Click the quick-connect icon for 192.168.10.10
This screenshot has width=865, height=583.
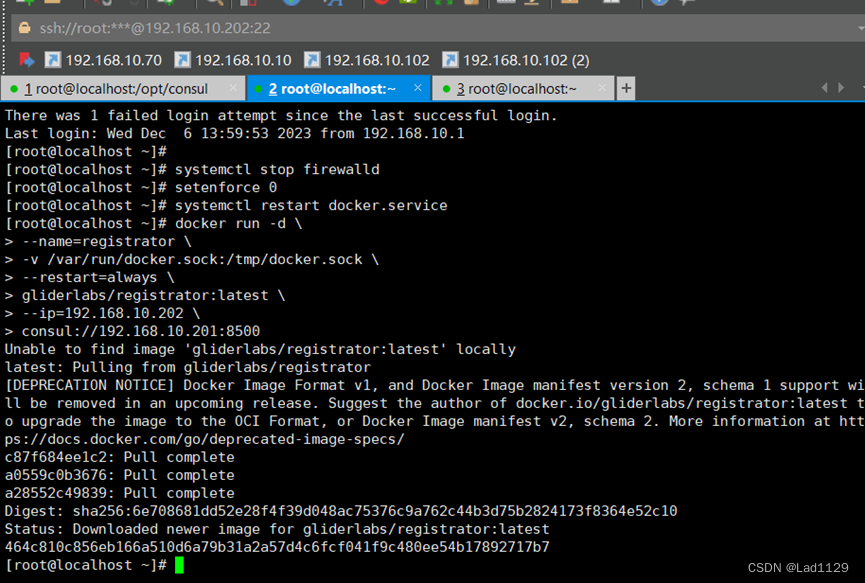[x=185, y=58]
